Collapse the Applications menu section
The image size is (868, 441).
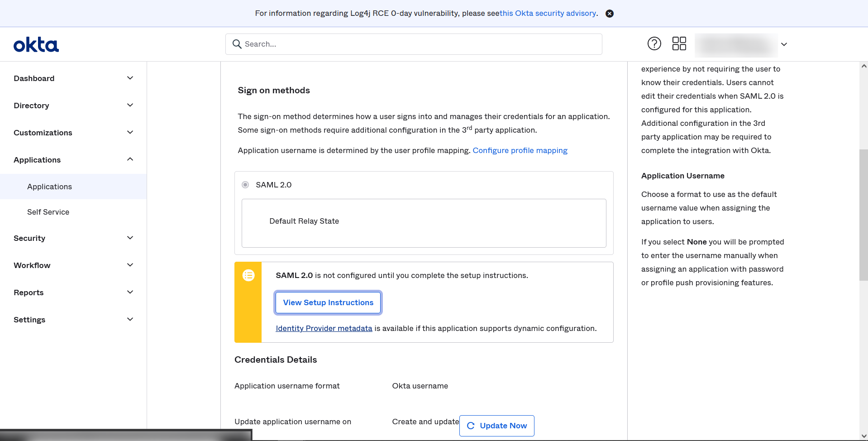click(130, 159)
